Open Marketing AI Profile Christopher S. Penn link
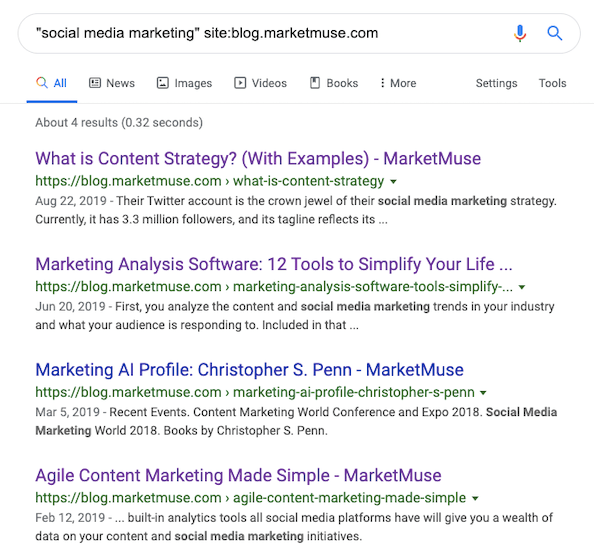Screen dimensions: 594x558 [x=249, y=370]
